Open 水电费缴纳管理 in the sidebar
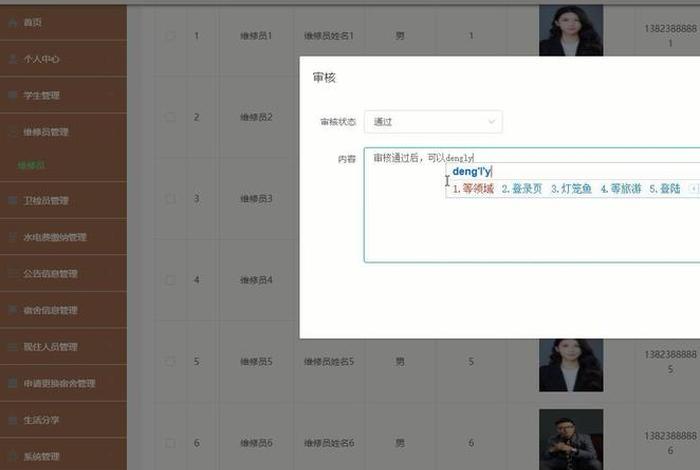700x470 pixels. [63, 237]
